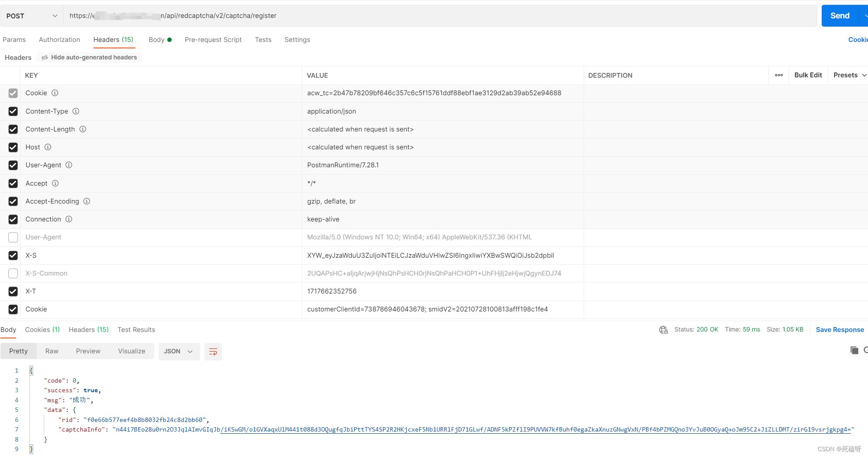
Task: Open the Settings tab
Action: (297, 40)
